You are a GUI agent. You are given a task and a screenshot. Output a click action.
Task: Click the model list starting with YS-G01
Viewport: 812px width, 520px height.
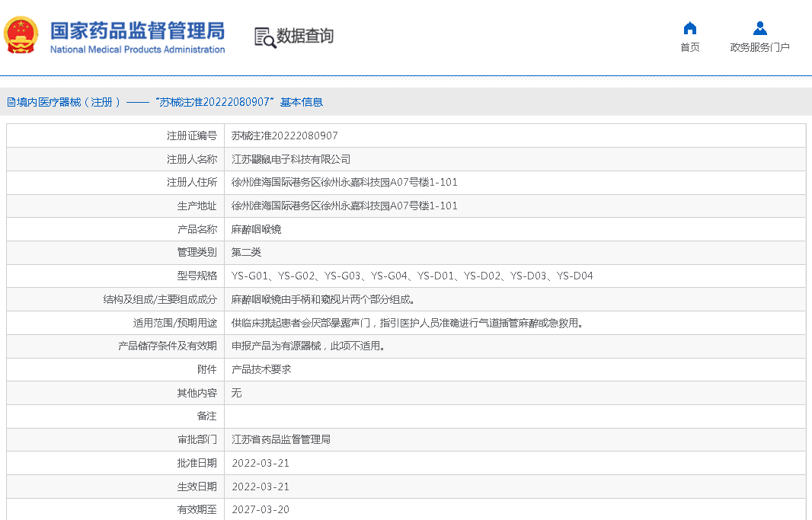coord(412,276)
